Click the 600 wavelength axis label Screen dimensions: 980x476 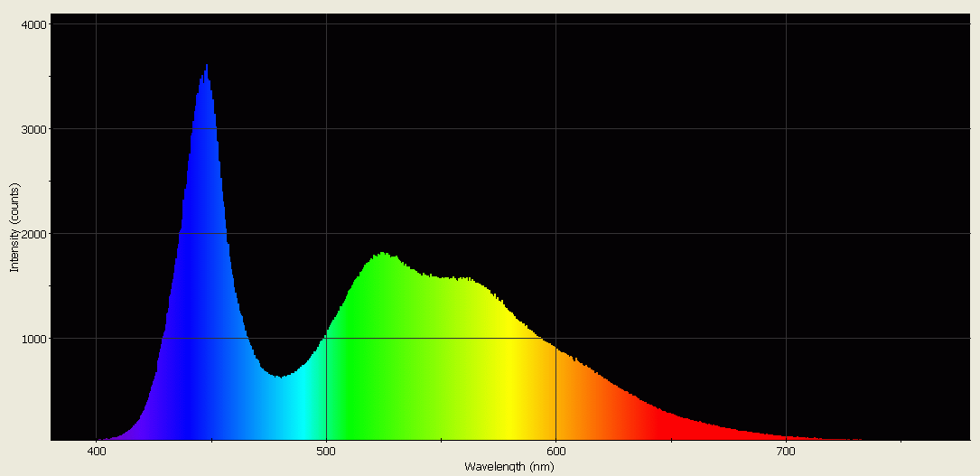point(556,452)
